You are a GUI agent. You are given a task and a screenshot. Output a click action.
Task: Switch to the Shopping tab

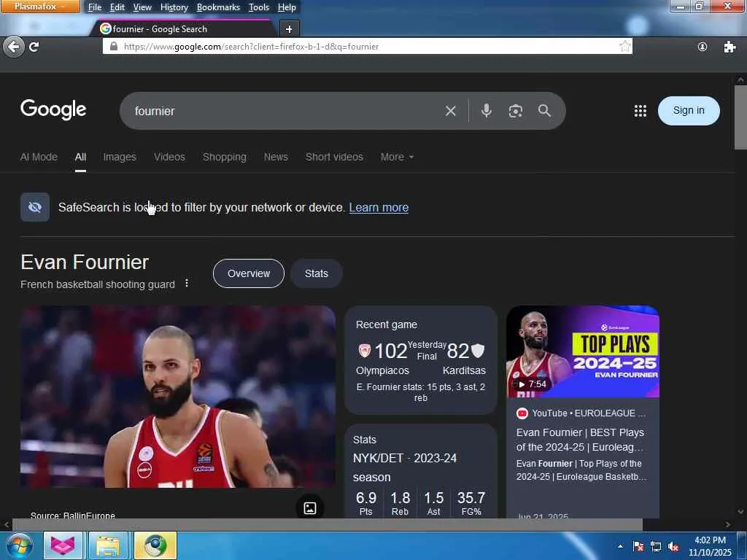pyautogui.click(x=225, y=157)
